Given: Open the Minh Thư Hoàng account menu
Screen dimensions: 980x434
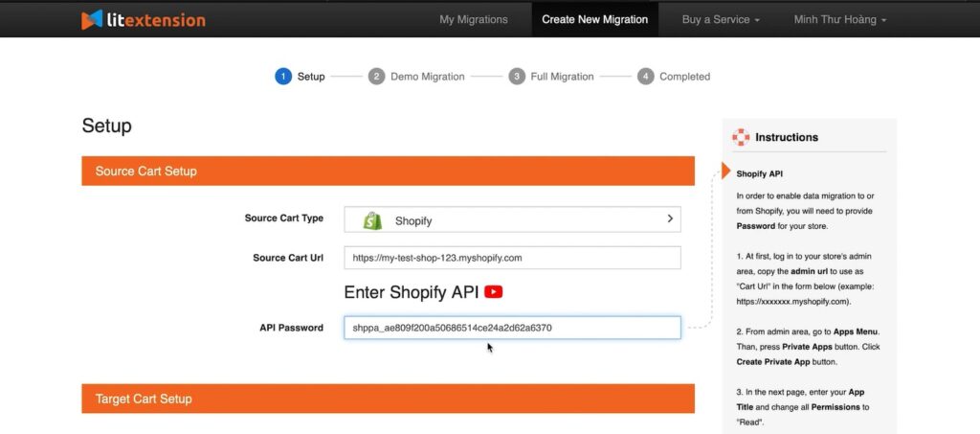Looking at the screenshot, I should (840, 19).
